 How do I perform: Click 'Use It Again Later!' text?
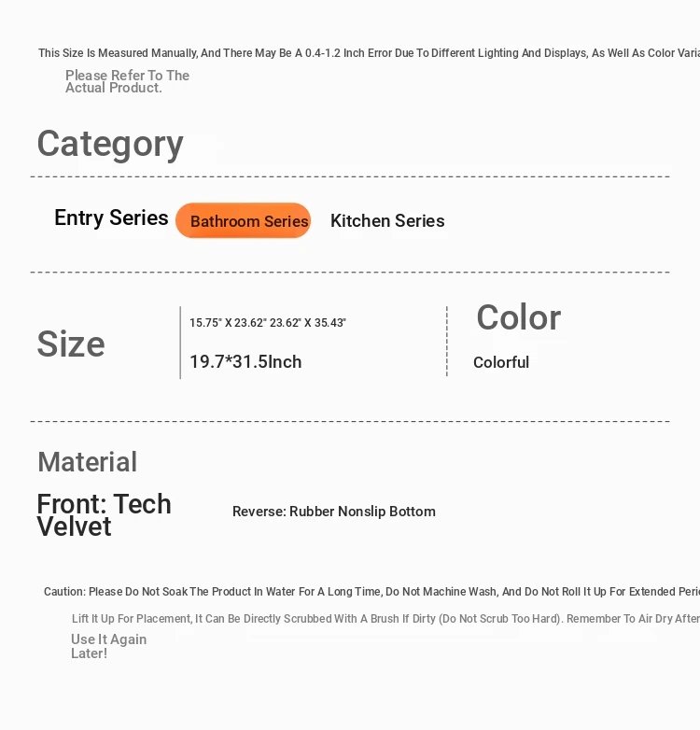pyautogui.click(x=108, y=646)
